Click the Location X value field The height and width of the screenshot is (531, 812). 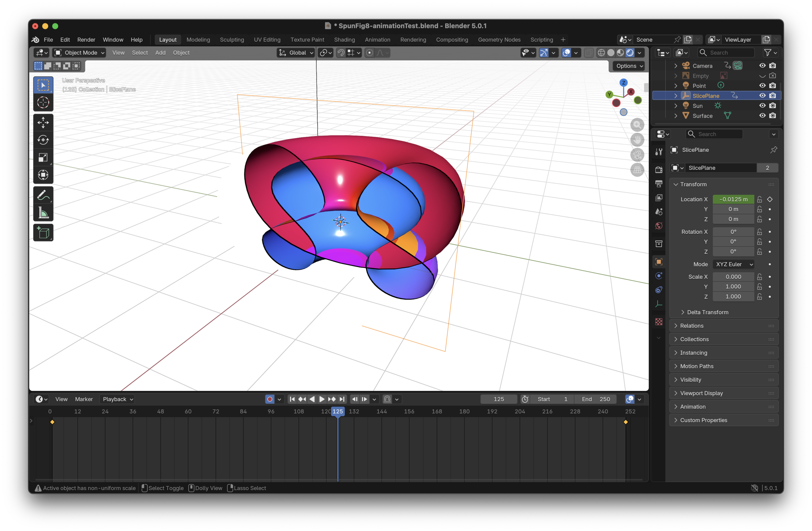pyautogui.click(x=733, y=199)
